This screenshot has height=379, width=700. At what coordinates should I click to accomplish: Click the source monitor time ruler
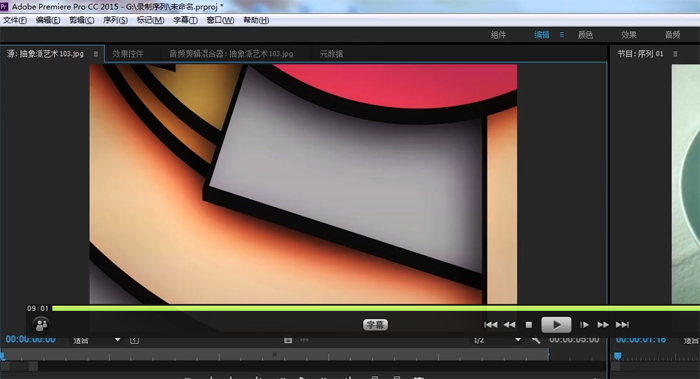[x=275, y=355]
